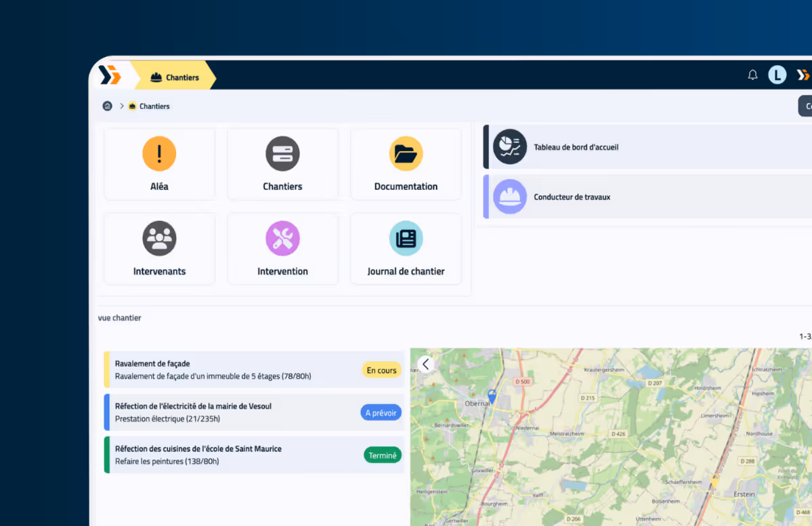The image size is (812, 526).
Task: Open the user avatar labeled L
Action: 777,75
